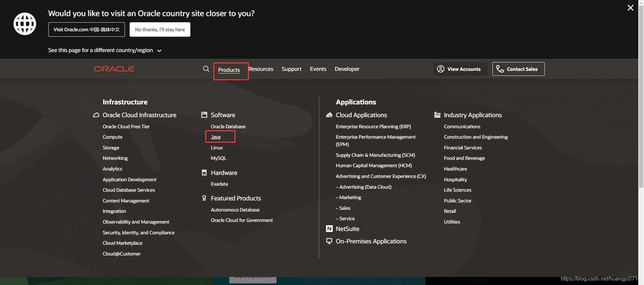Click the On-Premises Applications monitor icon
The width and height of the screenshot is (644, 285).
(329, 241)
